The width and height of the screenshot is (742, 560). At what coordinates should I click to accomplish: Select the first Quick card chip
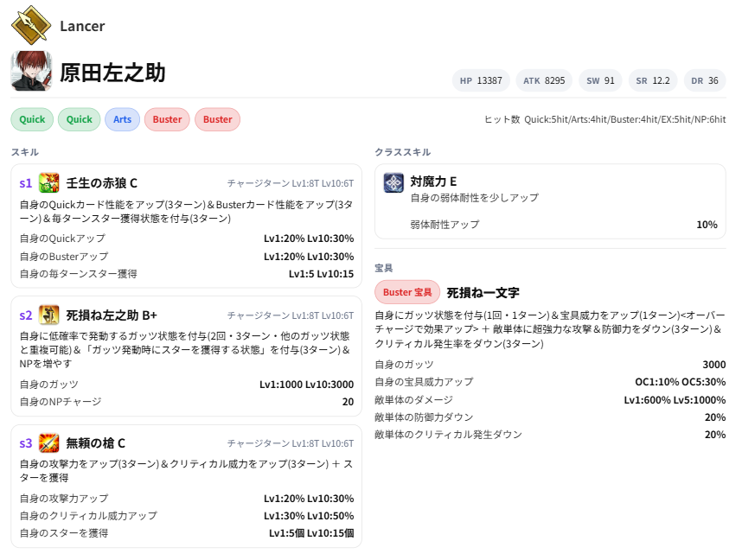tap(32, 119)
